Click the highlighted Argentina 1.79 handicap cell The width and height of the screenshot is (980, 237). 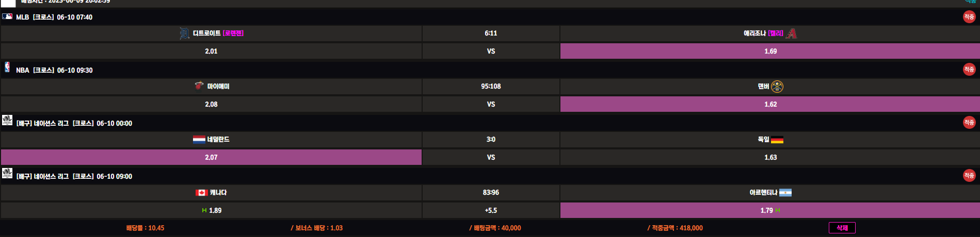tap(770, 210)
